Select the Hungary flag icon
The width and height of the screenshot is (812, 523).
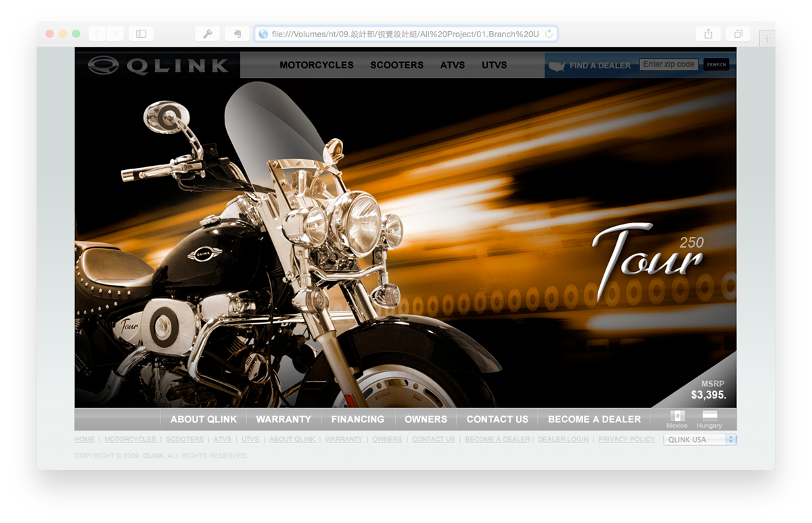coord(710,415)
